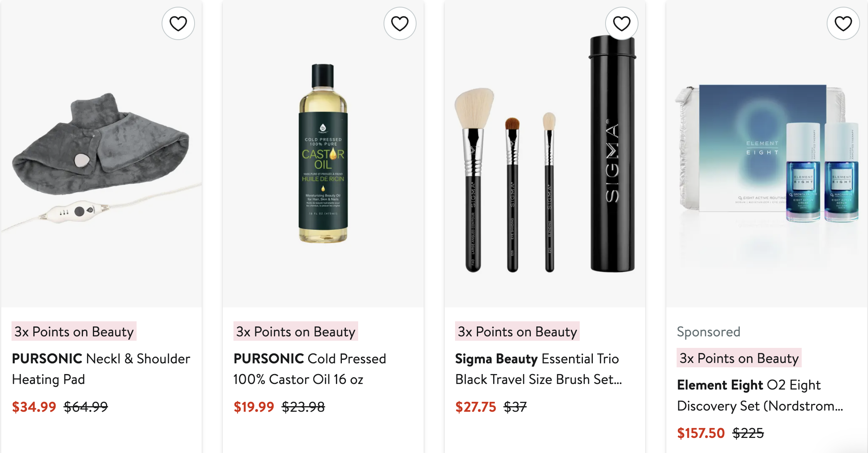Click 3x Points on Beauty badge on Castor Oil

296,331
